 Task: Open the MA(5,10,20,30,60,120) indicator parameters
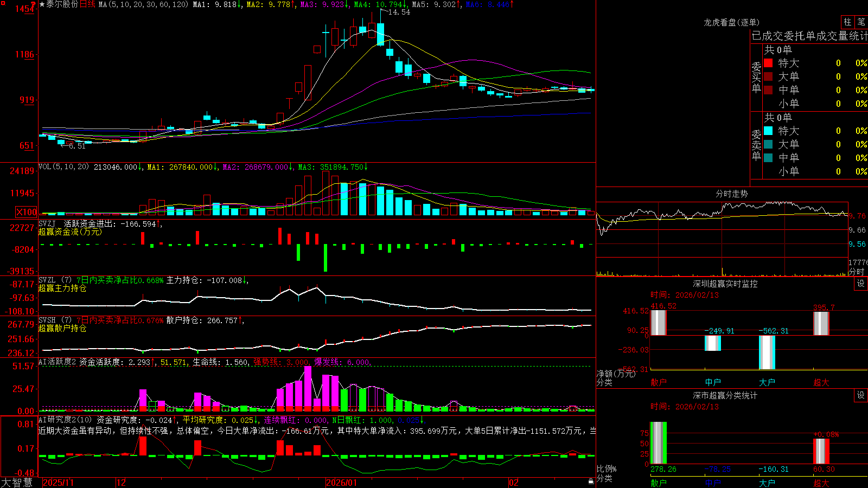(143, 4)
